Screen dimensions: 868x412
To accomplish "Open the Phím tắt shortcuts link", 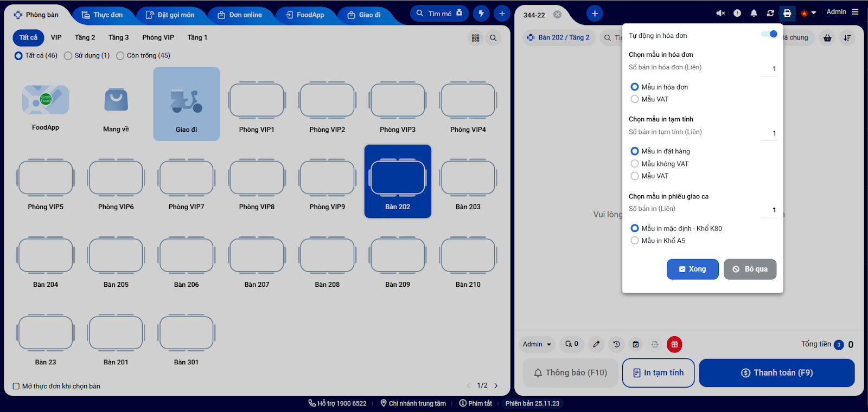I will 476,403.
